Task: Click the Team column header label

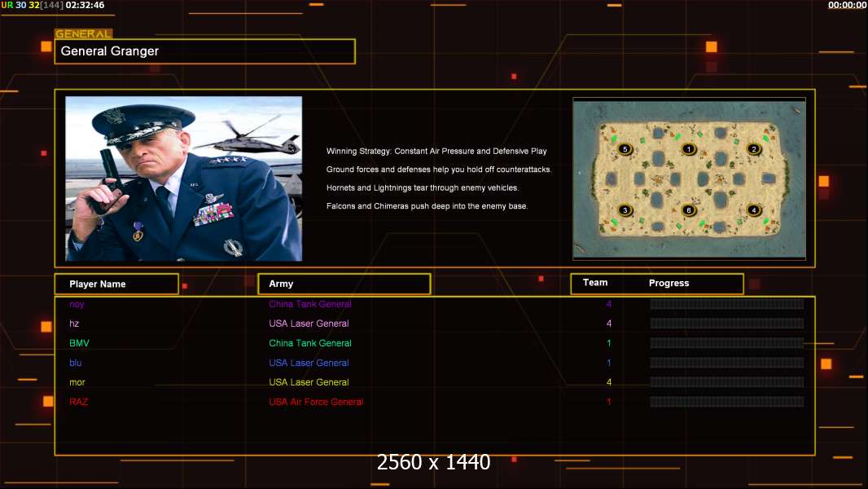Action: pyautogui.click(x=595, y=283)
